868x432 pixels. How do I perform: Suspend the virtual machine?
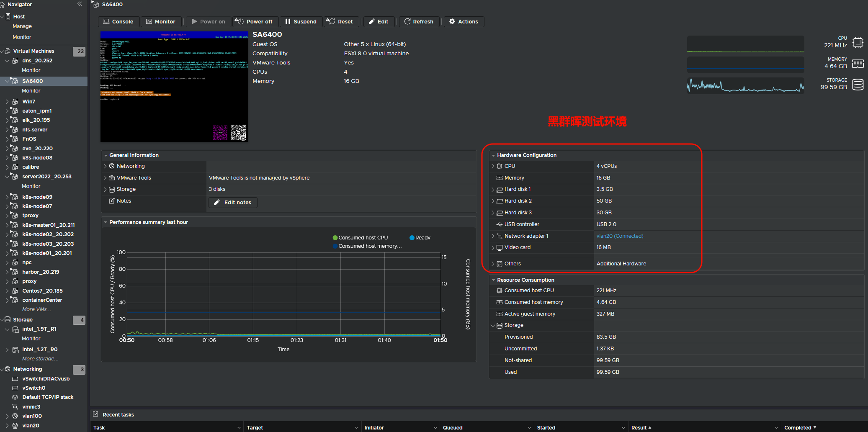click(x=301, y=22)
